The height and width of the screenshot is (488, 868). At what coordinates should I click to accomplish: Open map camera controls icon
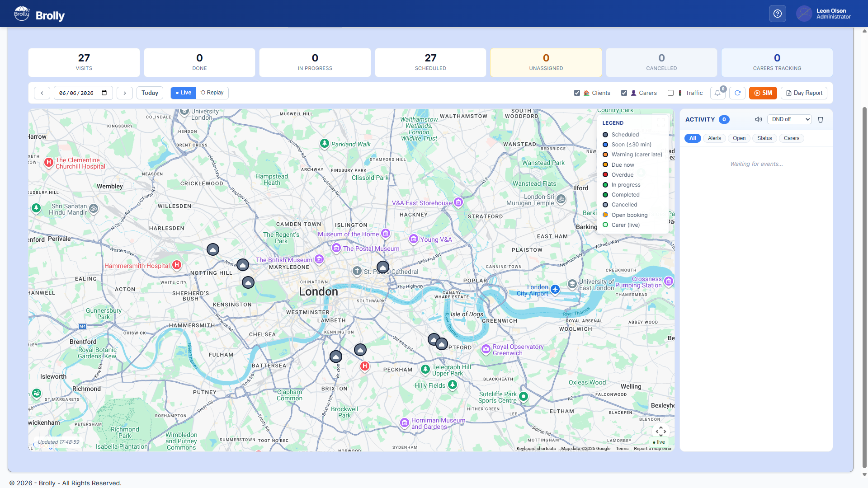660,431
